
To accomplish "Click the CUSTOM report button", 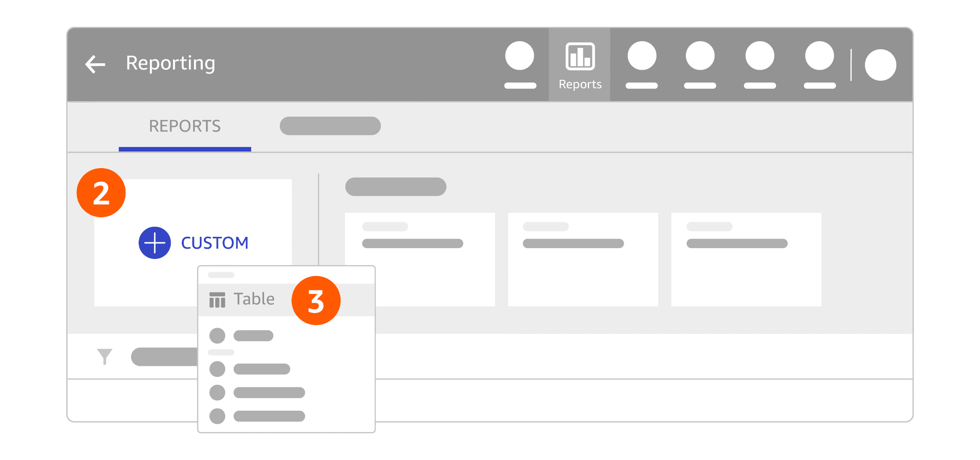I will (193, 243).
